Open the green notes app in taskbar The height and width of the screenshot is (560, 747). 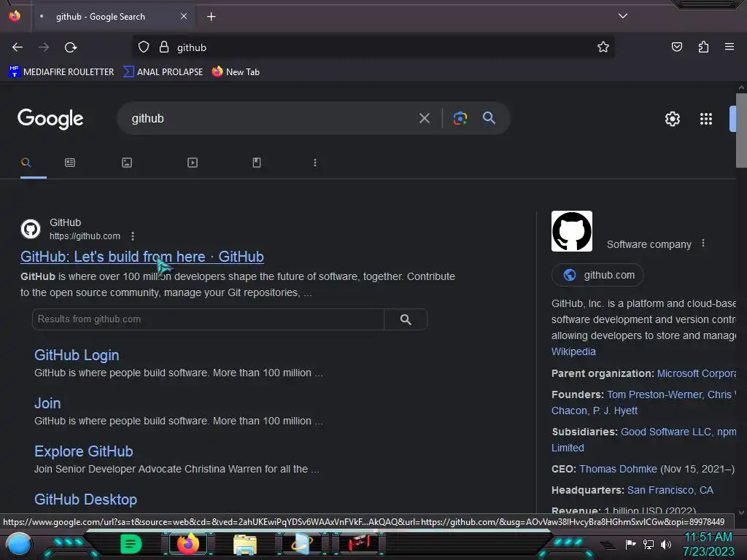[131, 544]
